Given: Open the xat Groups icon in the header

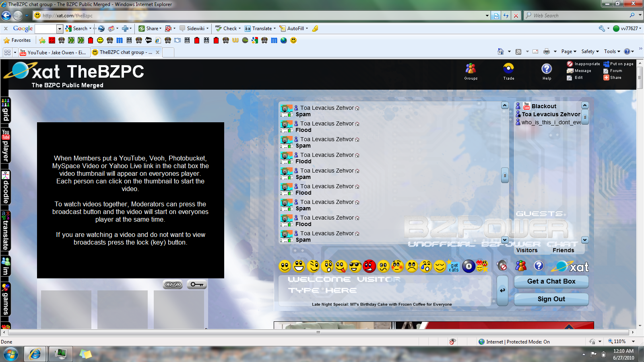Looking at the screenshot, I should 471,72.
